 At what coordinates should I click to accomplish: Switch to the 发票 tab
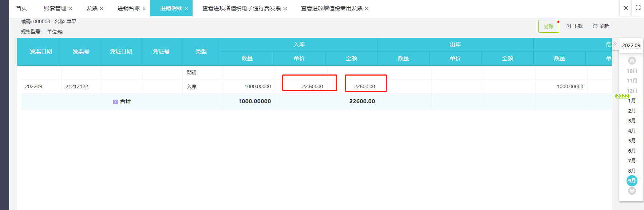click(92, 8)
